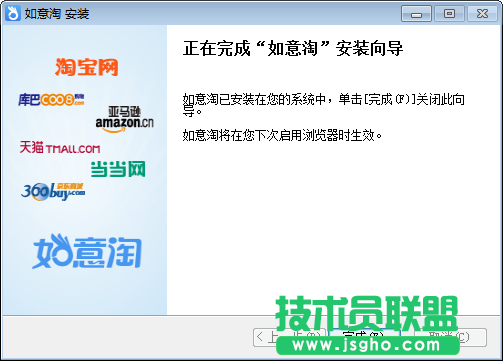The image size is (503, 361).
Task: Minimize the 如意淘 安装 window
Action: pos(416,14)
